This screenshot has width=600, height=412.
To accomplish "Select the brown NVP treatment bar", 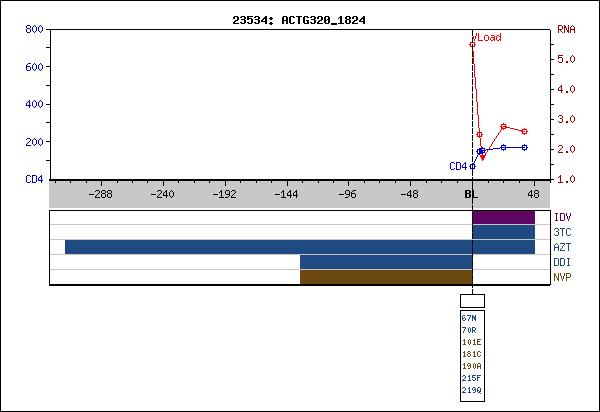I will [x=386, y=277].
